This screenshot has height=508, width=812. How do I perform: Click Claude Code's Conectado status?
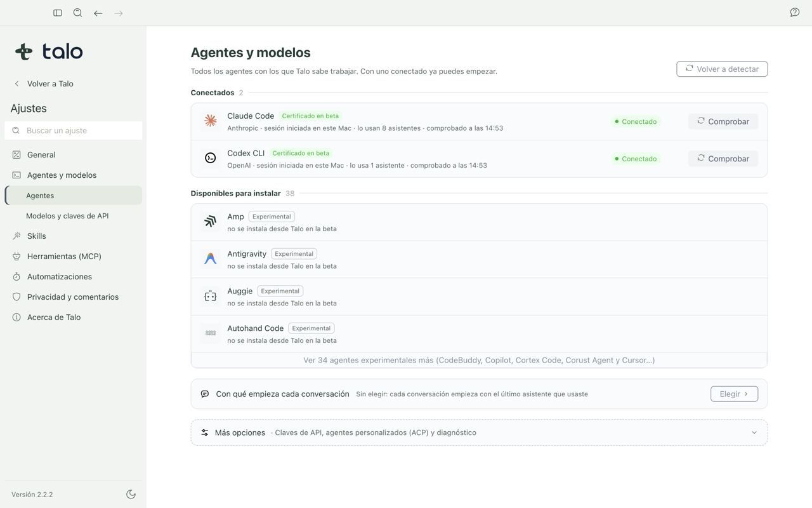coord(636,121)
